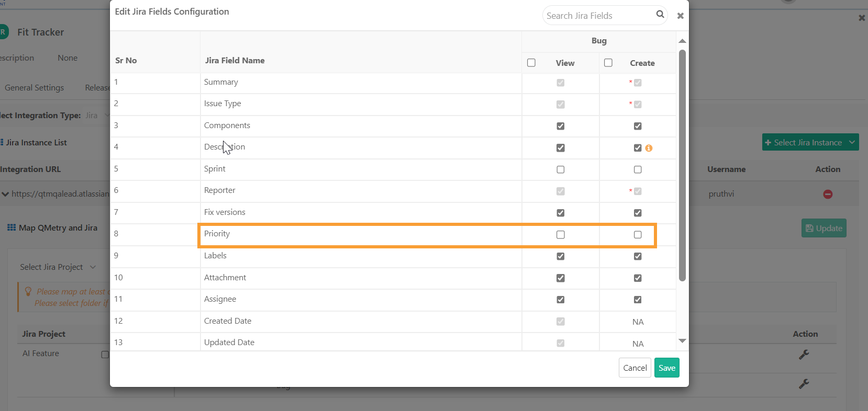868x411 pixels.
Task: Open the Select Jira Instance dropdown
Action: [x=810, y=142]
